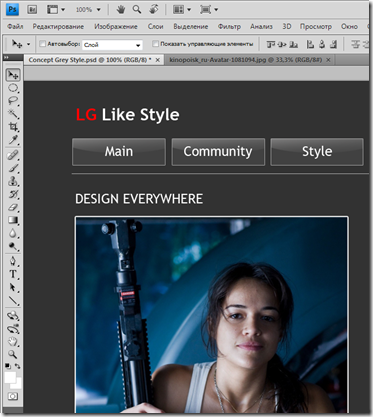The width and height of the screenshot is (373, 417).
Task: Open the Фильтр menu
Action: (229, 26)
